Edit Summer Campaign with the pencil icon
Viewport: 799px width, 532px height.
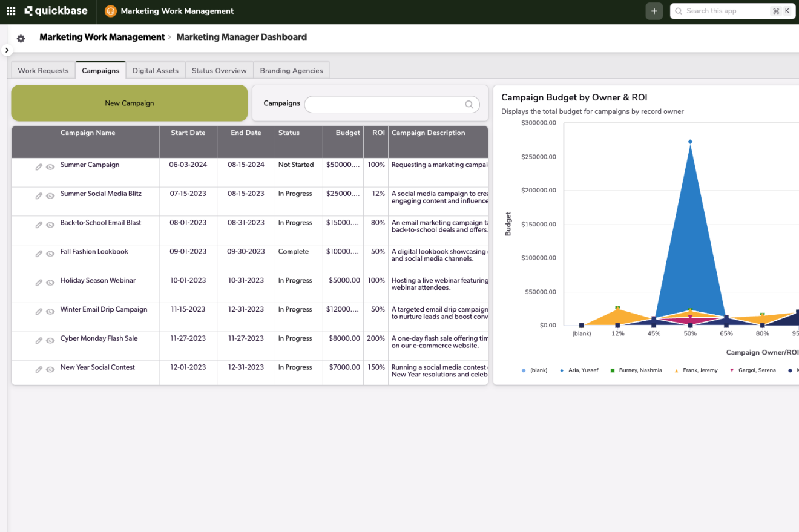pyautogui.click(x=39, y=166)
